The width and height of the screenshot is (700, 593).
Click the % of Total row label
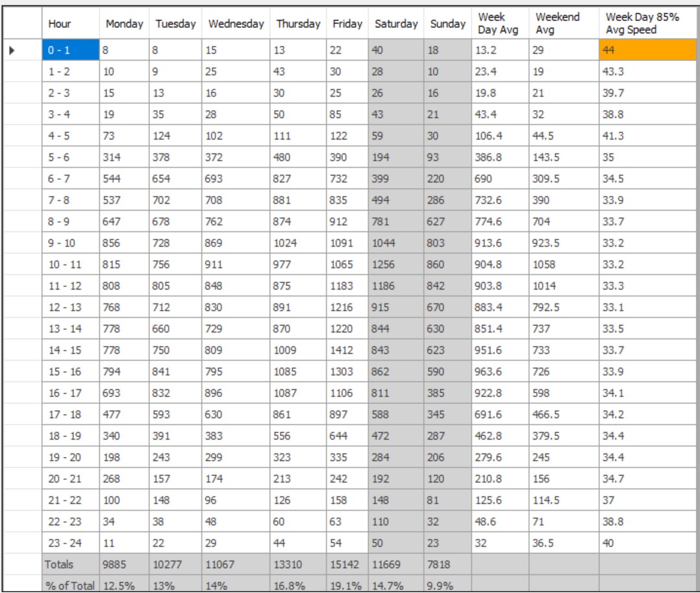71,585
